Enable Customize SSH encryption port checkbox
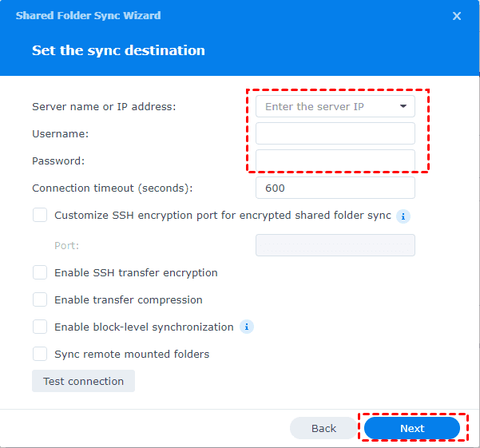 point(40,215)
